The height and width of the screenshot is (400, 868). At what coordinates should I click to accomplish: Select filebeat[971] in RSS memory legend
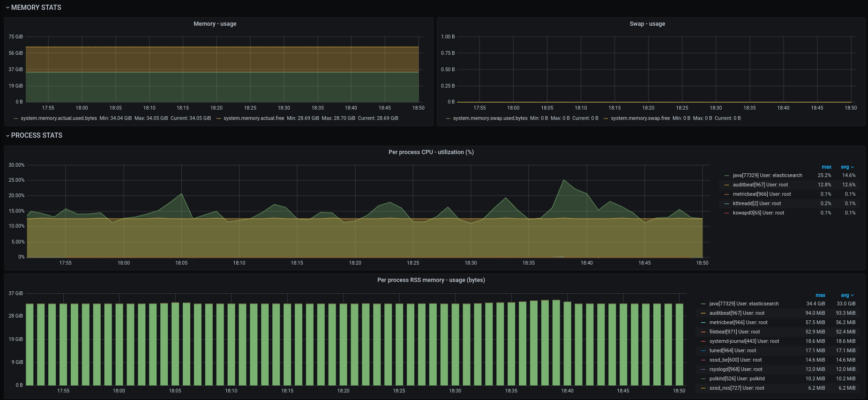point(734,332)
